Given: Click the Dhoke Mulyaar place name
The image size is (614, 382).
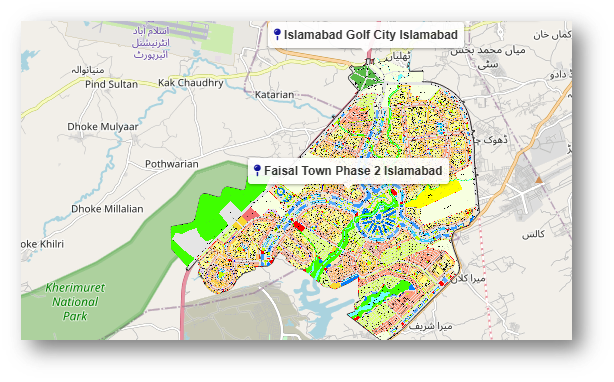Looking at the screenshot, I should [103, 127].
